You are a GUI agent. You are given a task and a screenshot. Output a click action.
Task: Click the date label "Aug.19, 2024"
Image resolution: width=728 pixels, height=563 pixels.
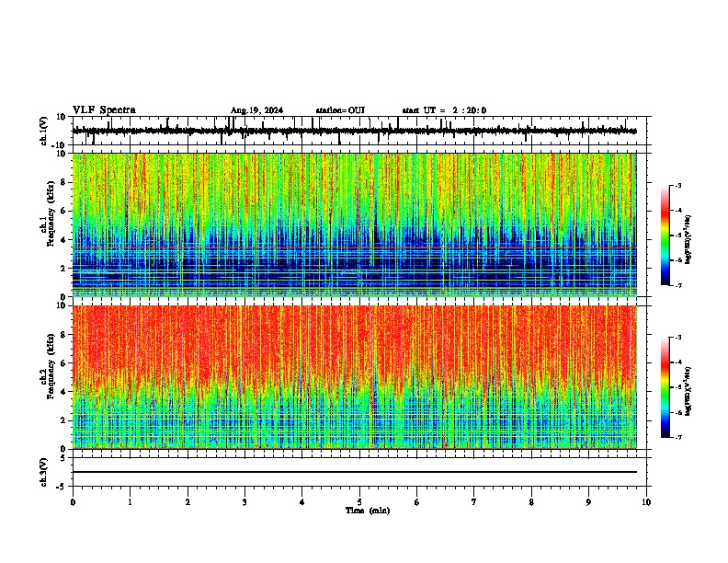256,110
